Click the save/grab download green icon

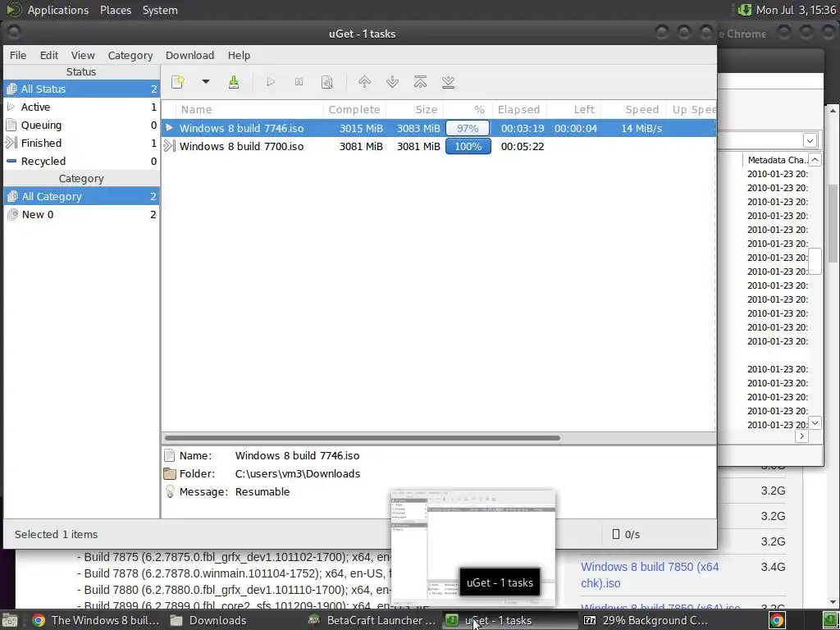click(234, 82)
